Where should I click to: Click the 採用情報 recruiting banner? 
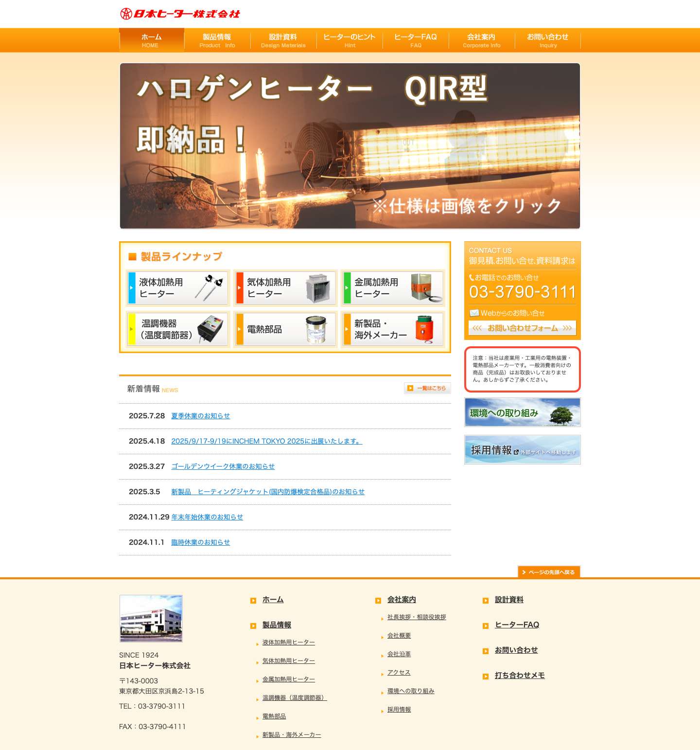coord(522,449)
